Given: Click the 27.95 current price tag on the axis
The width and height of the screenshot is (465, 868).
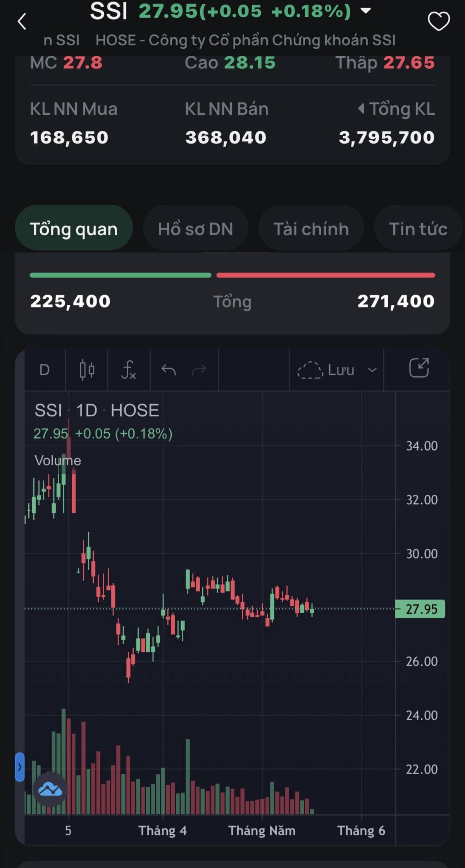Looking at the screenshot, I should pos(420,609).
